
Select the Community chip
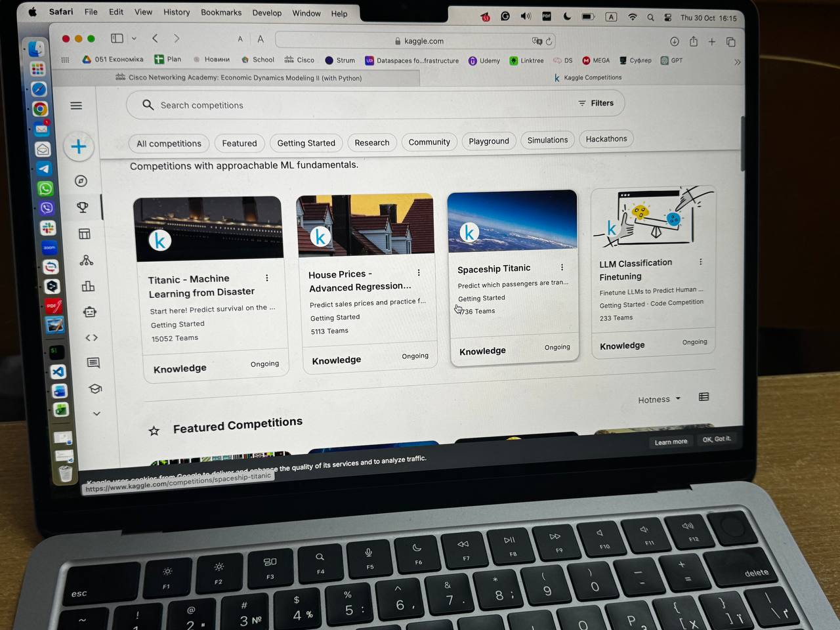coord(429,142)
